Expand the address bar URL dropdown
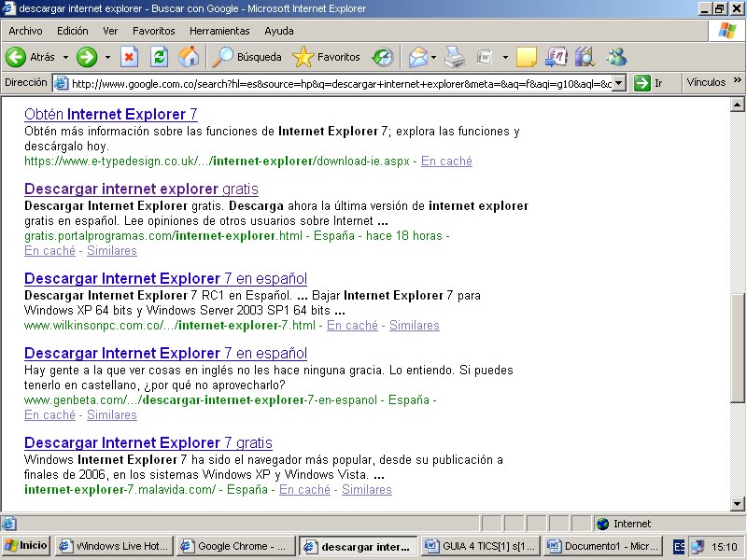Viewport: 747px width, 560px height. click(618, 83)
